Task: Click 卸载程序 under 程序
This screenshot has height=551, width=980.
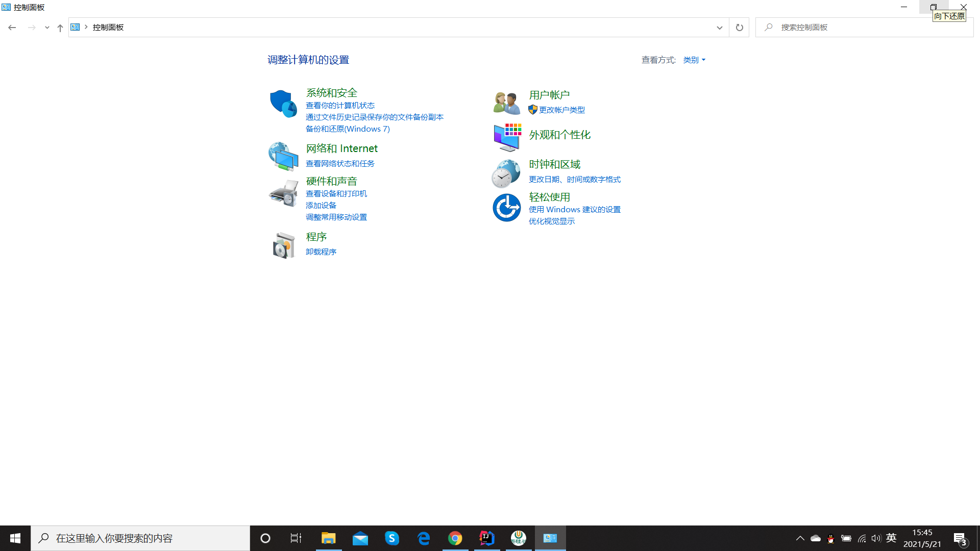Action: (x=321, y=252)
